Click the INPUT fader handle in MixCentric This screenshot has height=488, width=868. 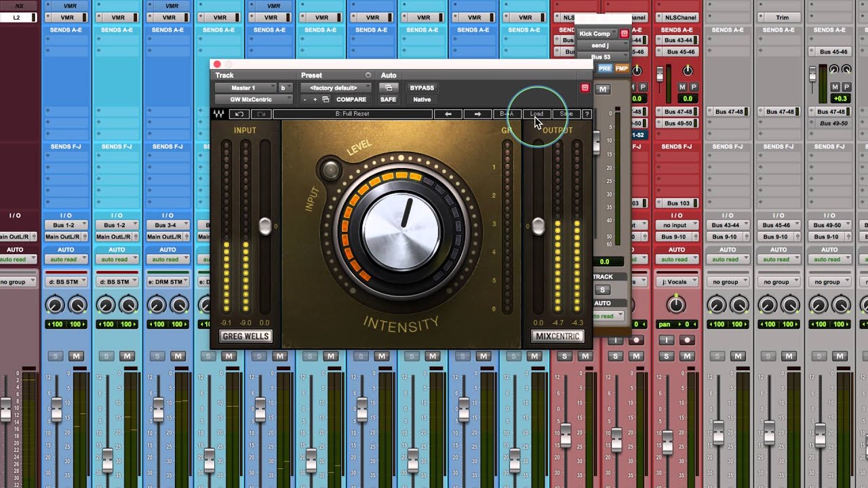[x=265, y=226]
